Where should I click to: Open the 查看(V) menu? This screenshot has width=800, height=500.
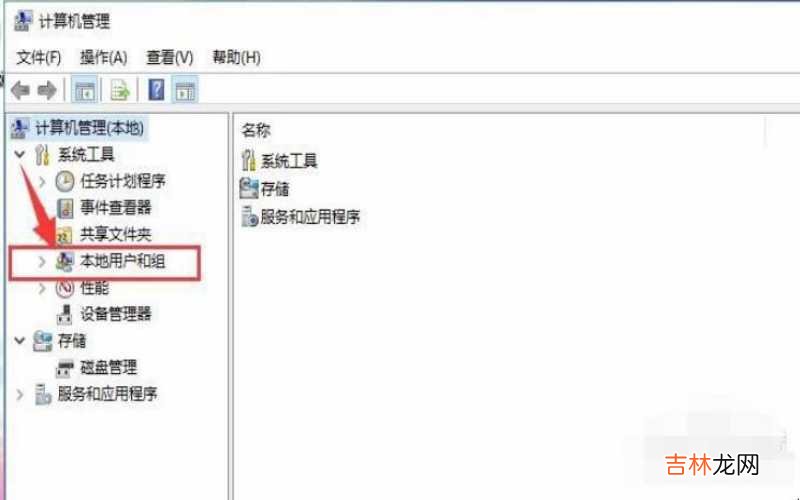(170, 58)
